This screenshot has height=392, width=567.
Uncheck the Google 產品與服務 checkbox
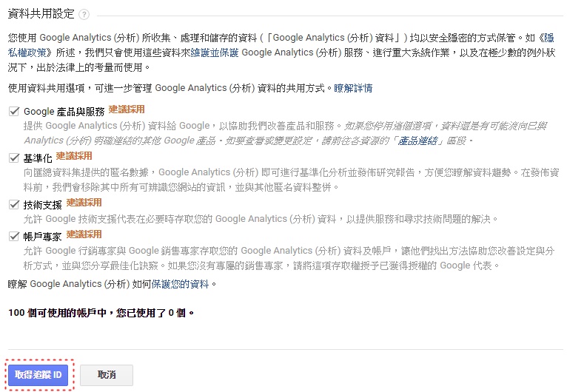[x=14, y=111]
